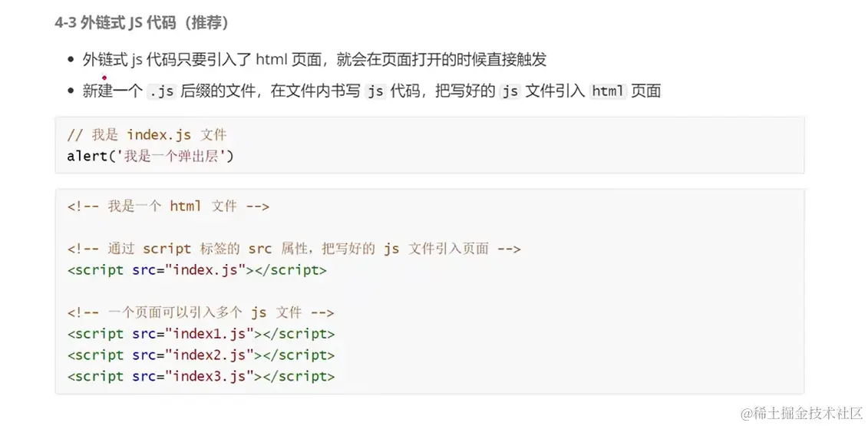Viewport: 868px width, 426px height.
Task: Click the inline 'js' tag before 代码
Action: click(375, 91)
